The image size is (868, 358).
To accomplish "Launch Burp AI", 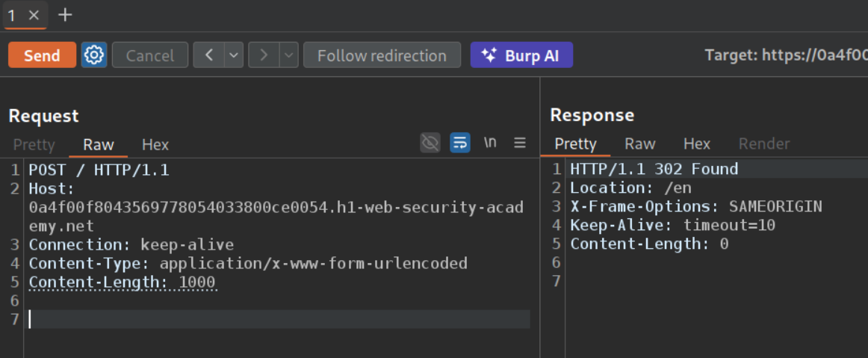I will pos(521,55).
